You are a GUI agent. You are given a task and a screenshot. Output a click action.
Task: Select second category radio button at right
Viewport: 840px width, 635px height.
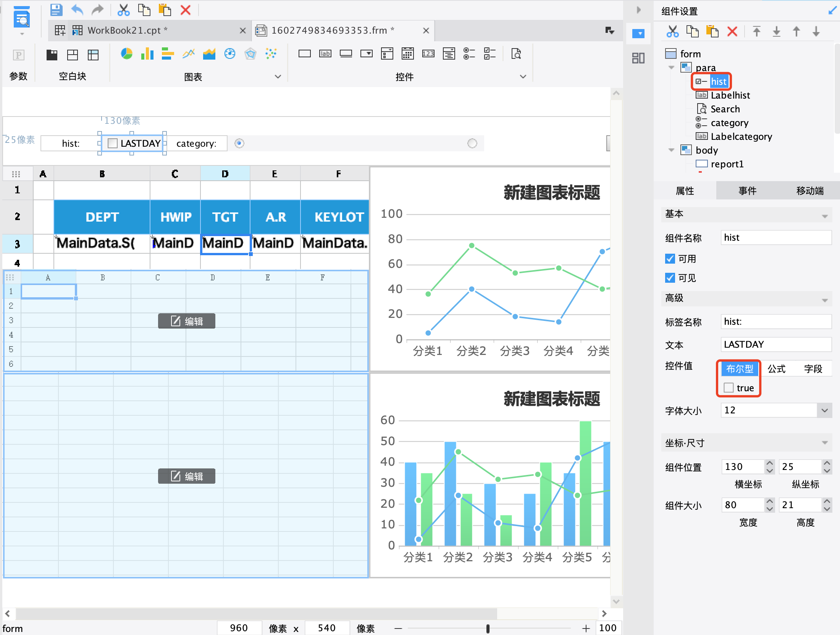tap(472, 143)
